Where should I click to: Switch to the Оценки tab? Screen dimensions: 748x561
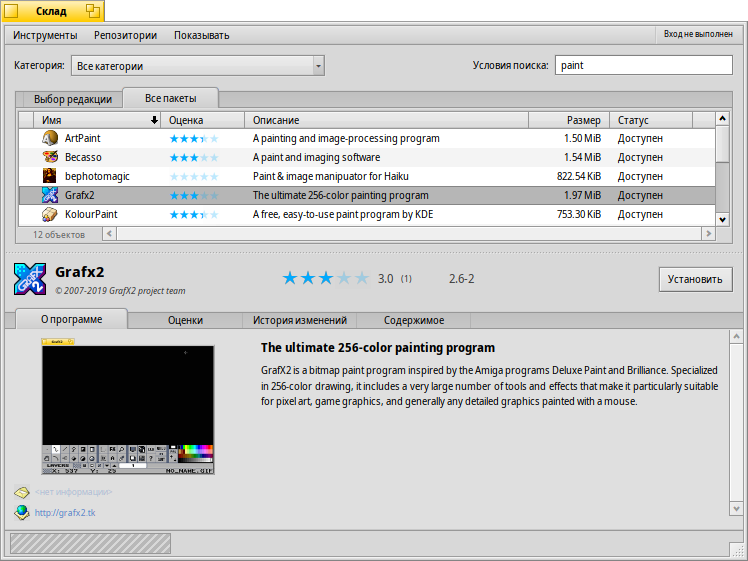tap(185, 320)
